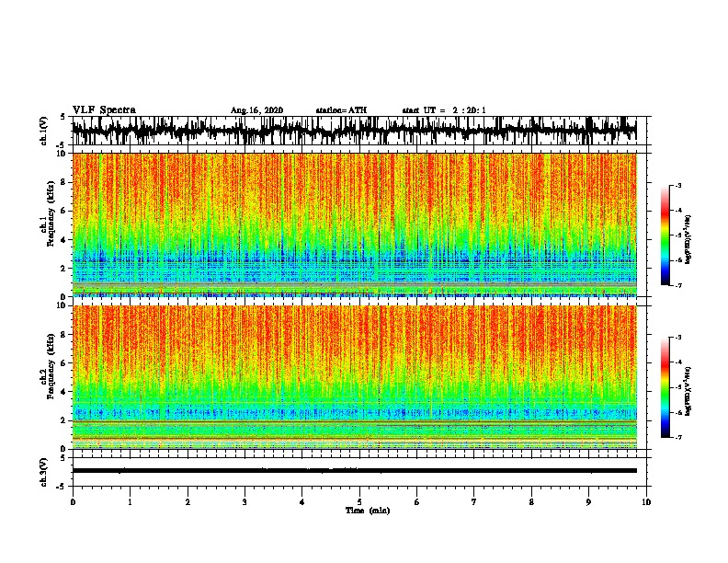Click time axis tick label "1"
The image size is (728, 563).
pos(131,502)
